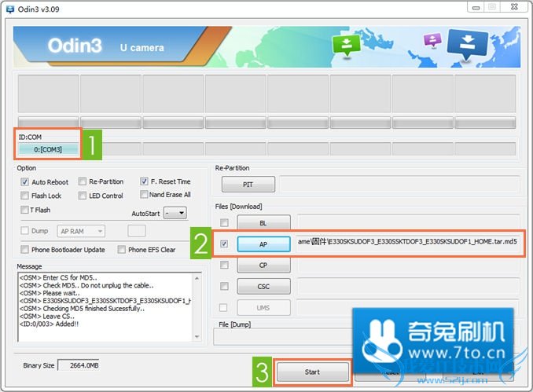Viewport: 533px width, 392px height.
Task: Click the CSC file path field
Action: 408,286
